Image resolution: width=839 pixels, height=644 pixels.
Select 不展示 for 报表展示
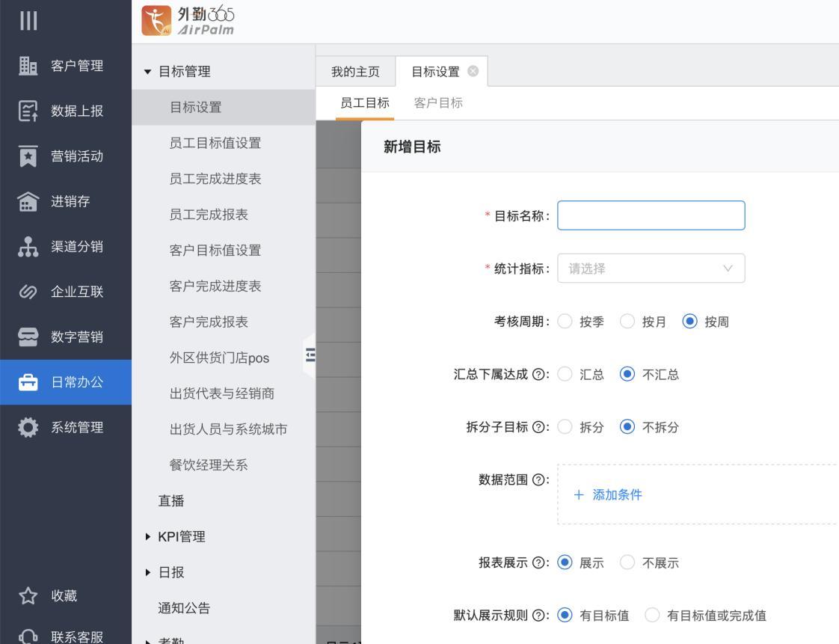[628, 563]
